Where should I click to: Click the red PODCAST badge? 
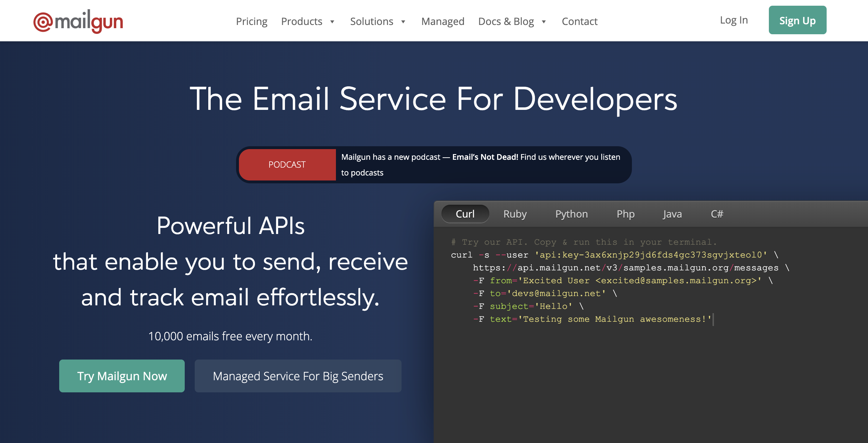[x=287, y=165]
